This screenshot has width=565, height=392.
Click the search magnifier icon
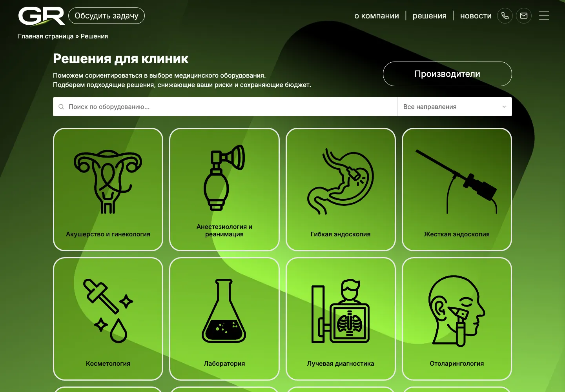pos(61,107)
